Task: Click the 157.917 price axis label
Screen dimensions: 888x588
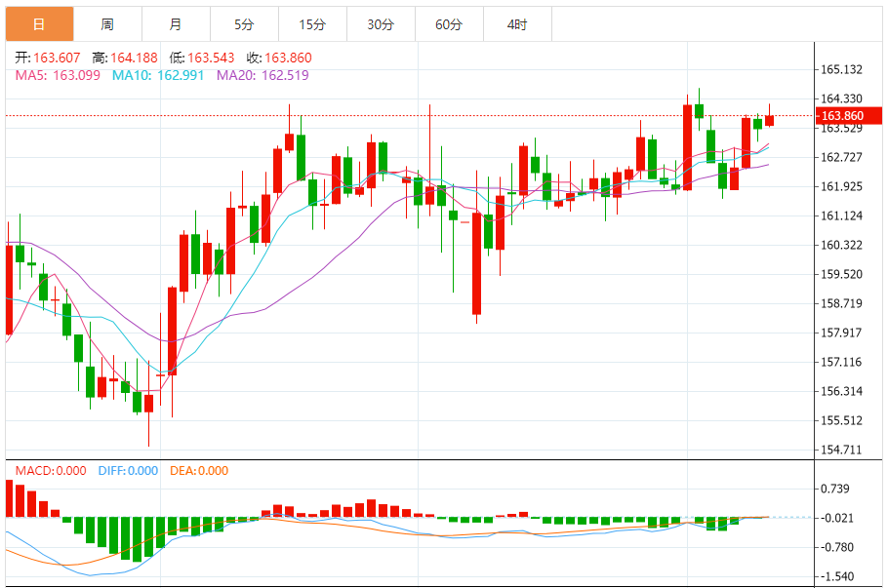Action: 841,333
